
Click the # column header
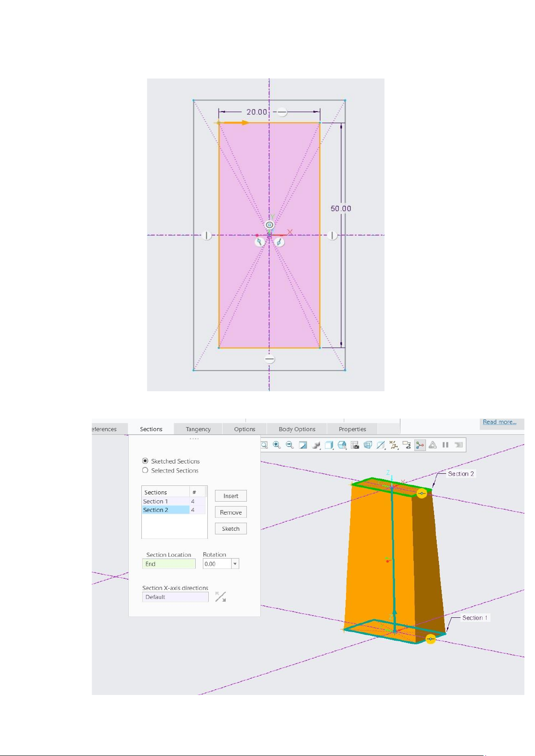pos(197,492)
